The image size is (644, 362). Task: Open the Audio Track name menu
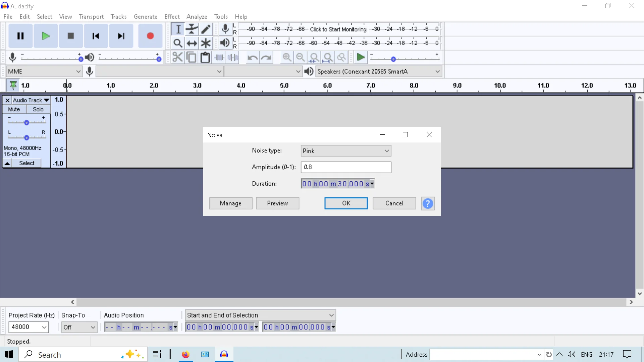click(31, 100)
